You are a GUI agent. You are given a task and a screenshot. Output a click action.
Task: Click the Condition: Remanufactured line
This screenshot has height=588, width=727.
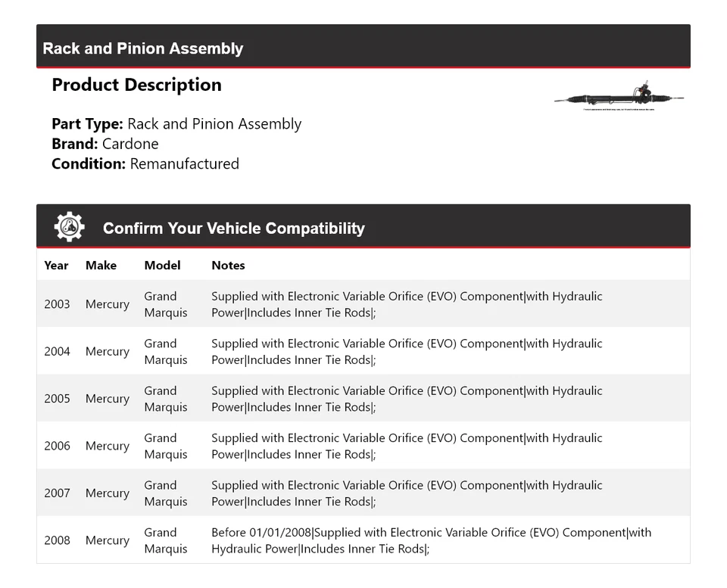pyautogui.click(x=145, y=163)
